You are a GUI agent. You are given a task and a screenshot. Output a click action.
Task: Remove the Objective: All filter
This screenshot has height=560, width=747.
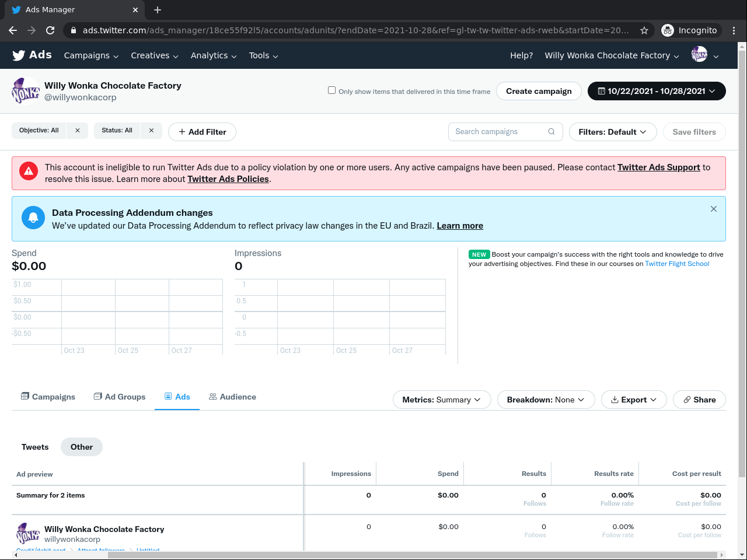78,131
